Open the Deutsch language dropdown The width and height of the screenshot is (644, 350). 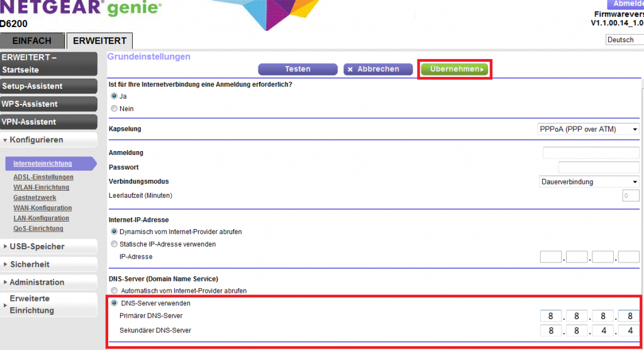click(x=625, y=40)
